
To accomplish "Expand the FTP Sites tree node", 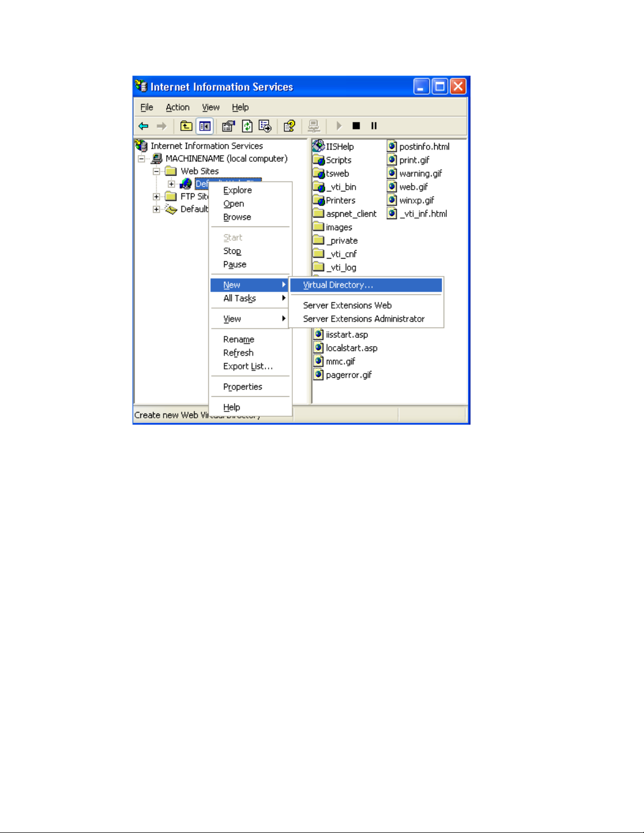I will point(156,197).
